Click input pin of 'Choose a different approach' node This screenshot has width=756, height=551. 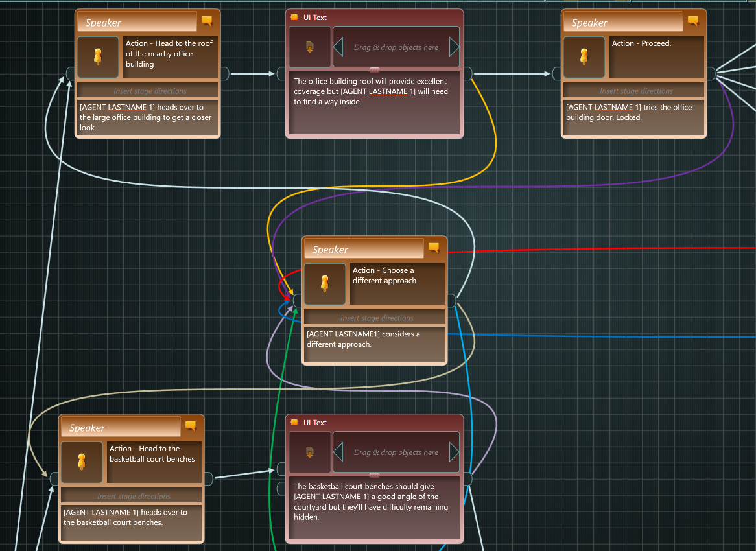[x=297, y=300]
